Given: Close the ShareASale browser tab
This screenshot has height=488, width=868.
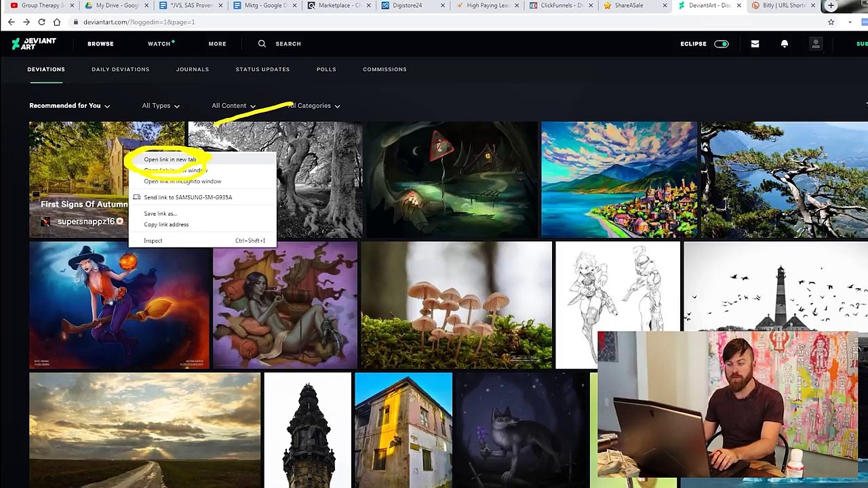Looking at the screenshot, I should pyautogui.click(x=665, y=5).
